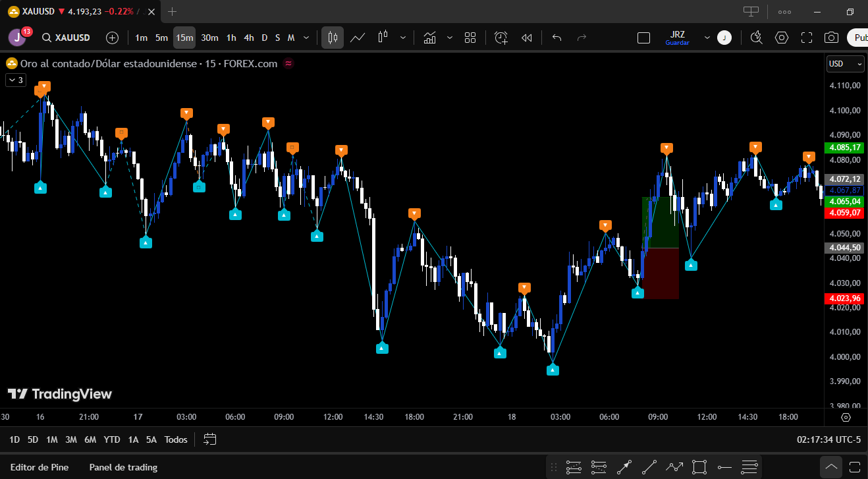Open the Editor de Pine tab

[40, 467]
